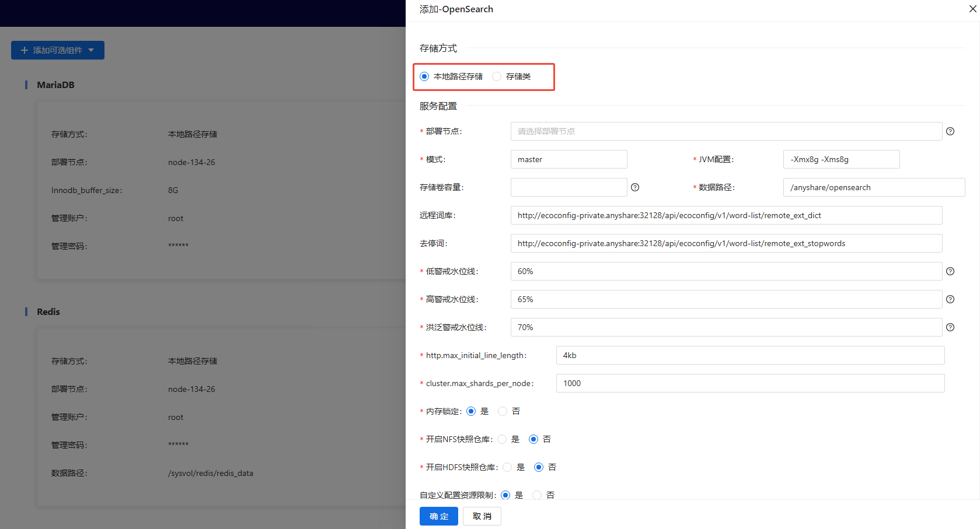This screenshot has height=529, width=980.
Task: Click help icon beside deployment node field
Action: 950,131
